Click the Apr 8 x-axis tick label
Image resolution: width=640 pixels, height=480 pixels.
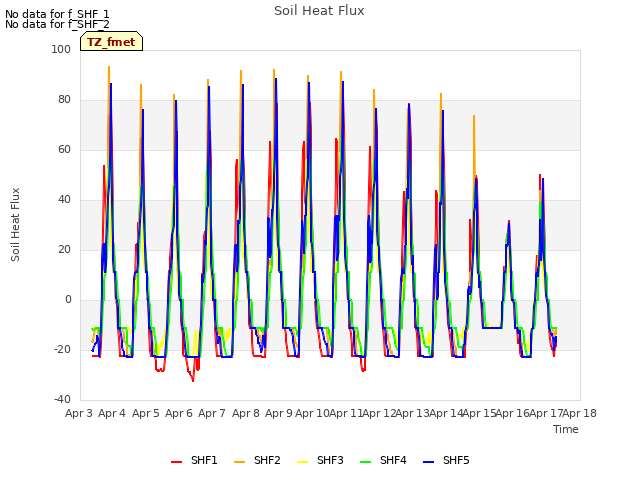[246, 413]
